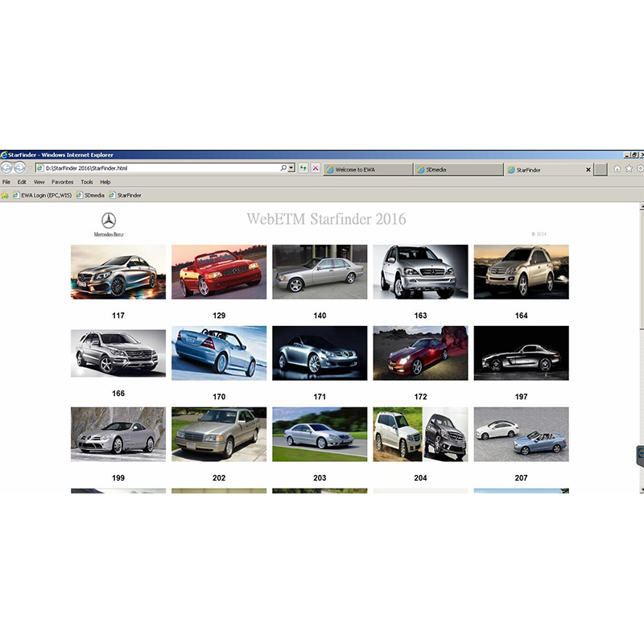Select model 140 sedan thumbnail
Screen dimensions: 644x644
coord(320,272)
